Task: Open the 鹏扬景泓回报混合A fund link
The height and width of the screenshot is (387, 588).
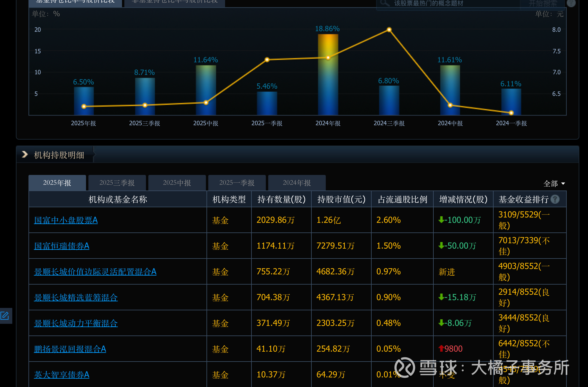Action: click(70, 349)
